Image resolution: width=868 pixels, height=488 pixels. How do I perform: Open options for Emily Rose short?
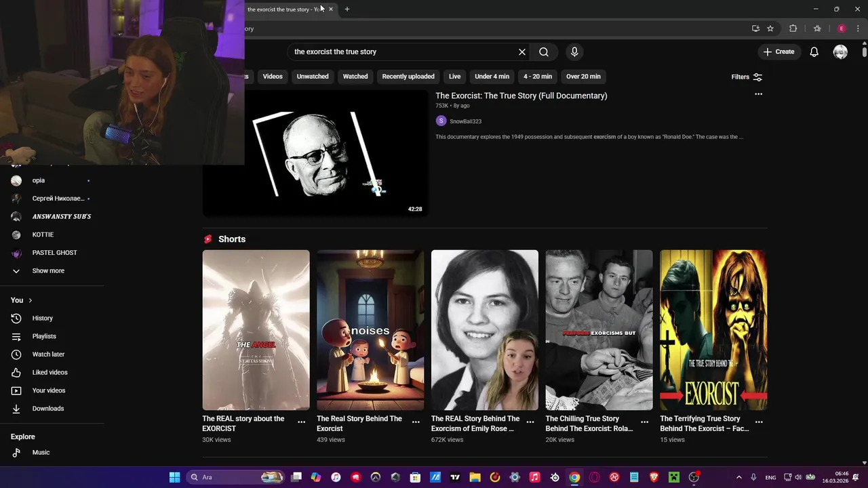point(530,422)
